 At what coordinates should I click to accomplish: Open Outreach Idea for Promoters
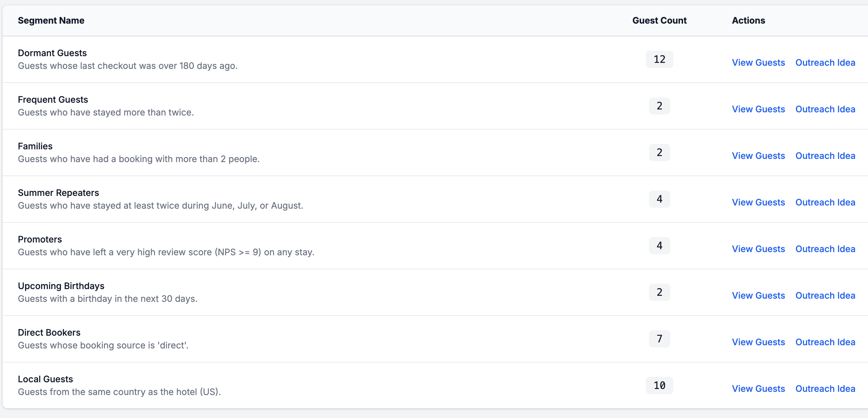[x=826, y=249]
